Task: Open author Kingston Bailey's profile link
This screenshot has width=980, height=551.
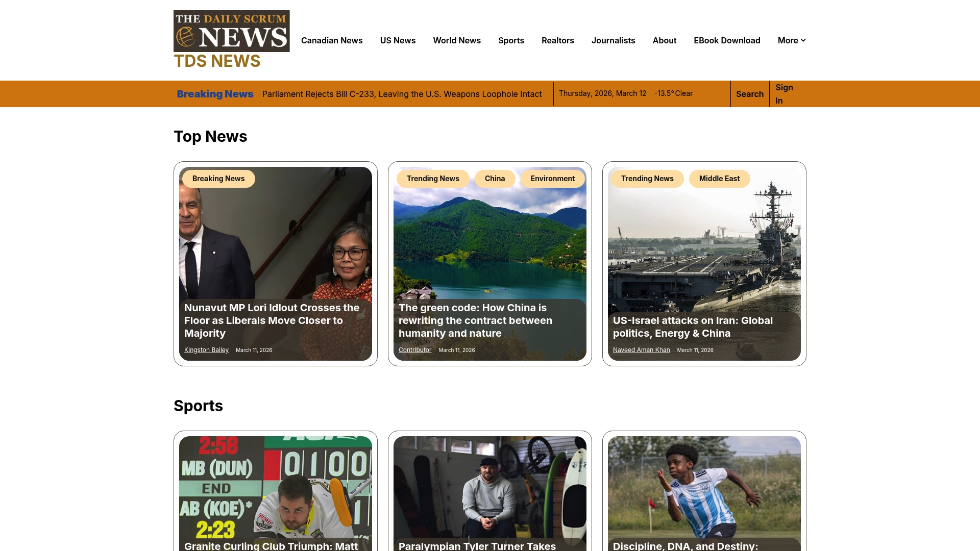Action: tap(206, 350)
